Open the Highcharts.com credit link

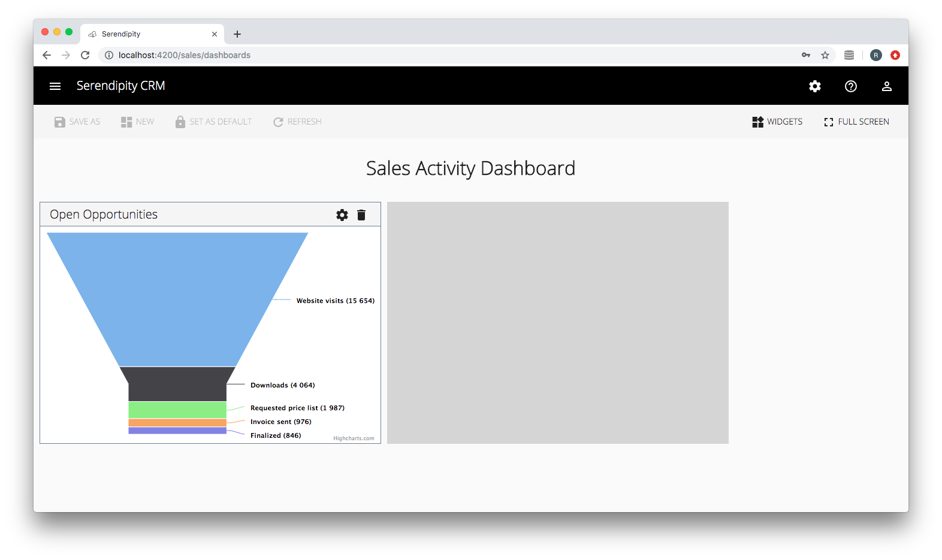coord(354,438)
